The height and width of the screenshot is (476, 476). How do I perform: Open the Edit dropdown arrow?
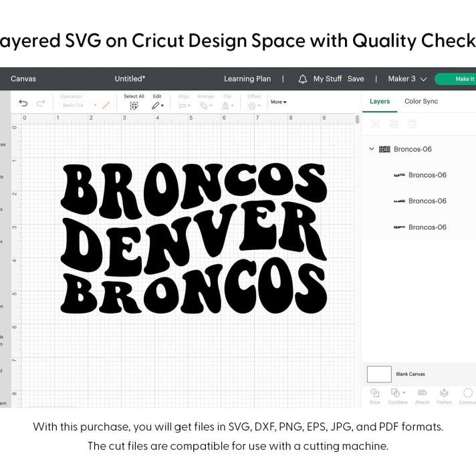(x=162, y=106)
